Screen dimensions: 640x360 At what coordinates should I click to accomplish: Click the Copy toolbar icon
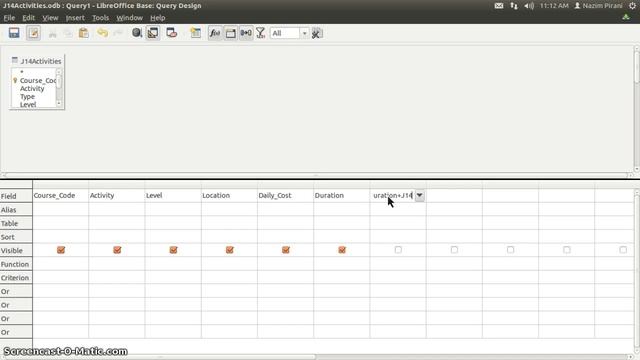[68, 33]
